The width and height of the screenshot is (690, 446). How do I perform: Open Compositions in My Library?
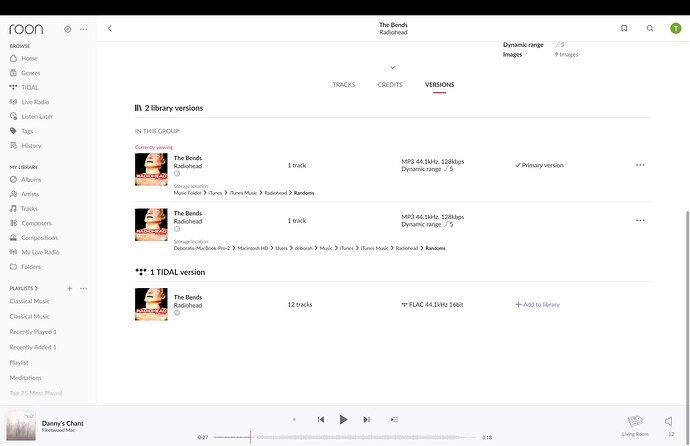coord(34,237)
